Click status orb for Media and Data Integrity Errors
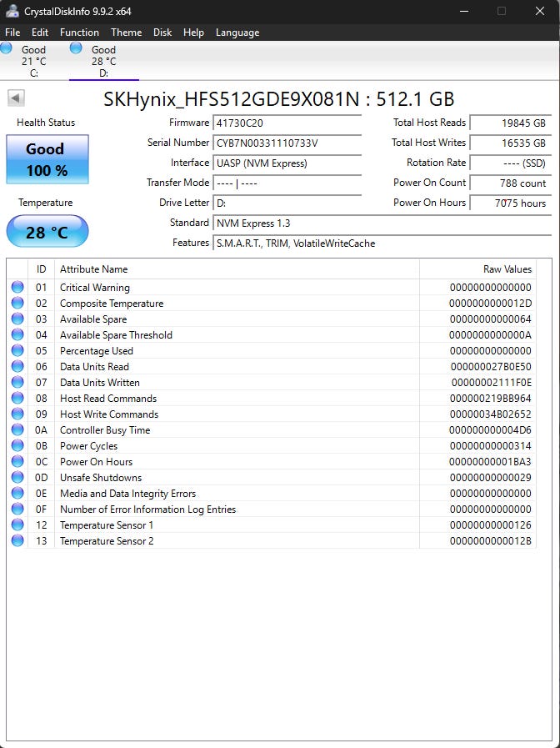The image size is (560, 748). click(x=17, y=493)
